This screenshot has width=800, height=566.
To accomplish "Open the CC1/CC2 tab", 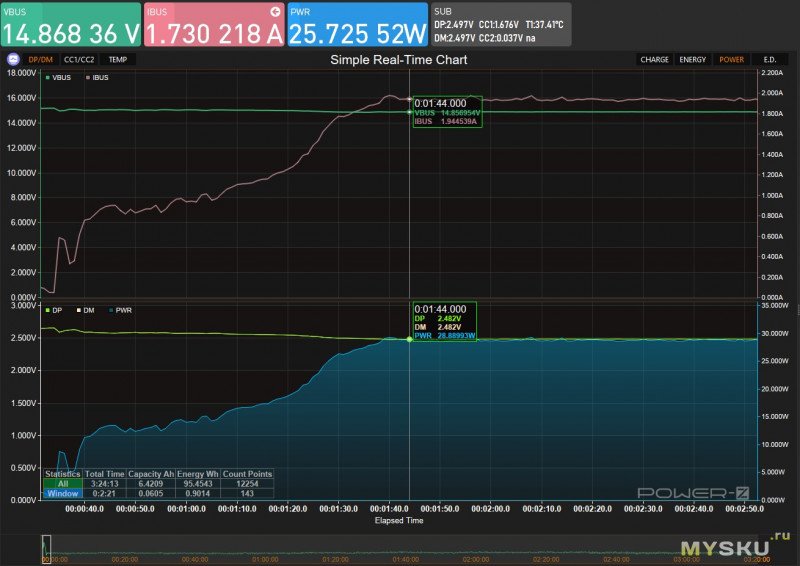I will pos(80,59).
